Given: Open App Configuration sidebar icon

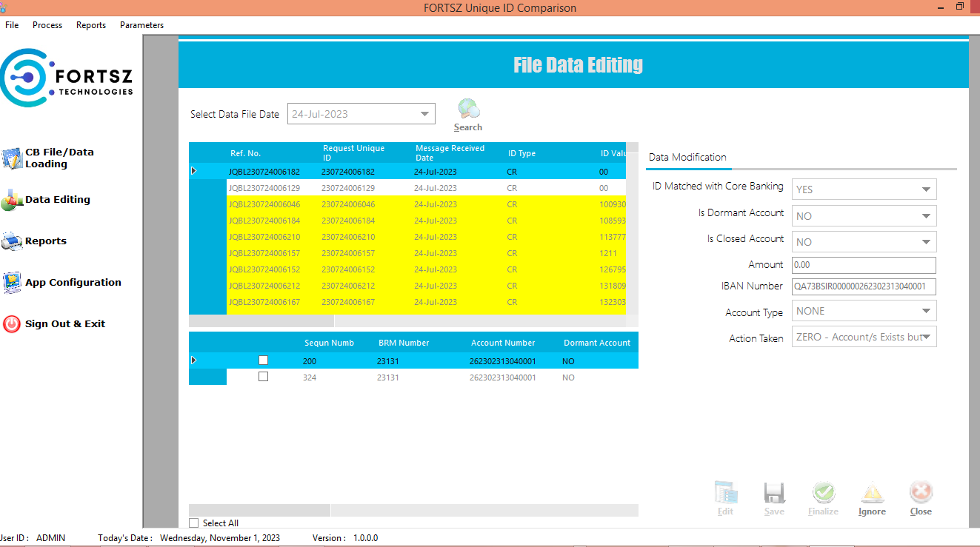Looking at the screenshot, I should pyautogui.click(x=12, y=283).
